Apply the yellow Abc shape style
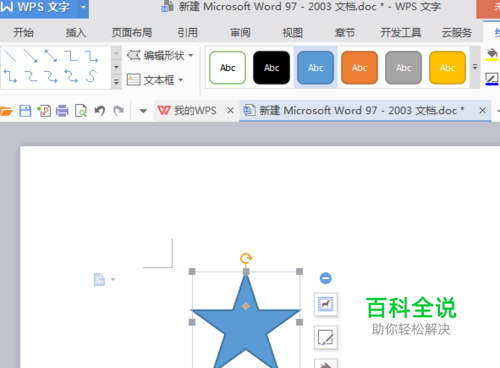This screenshot has width=500, height=368. click(x=448, y=68)
